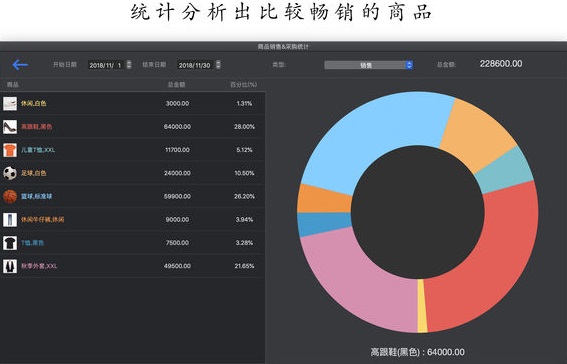Image resolution: width=567 pixels, height=364 pixels.
Task: Click the orange kids T-shirt thumbnail
Action: coord(10,150)
